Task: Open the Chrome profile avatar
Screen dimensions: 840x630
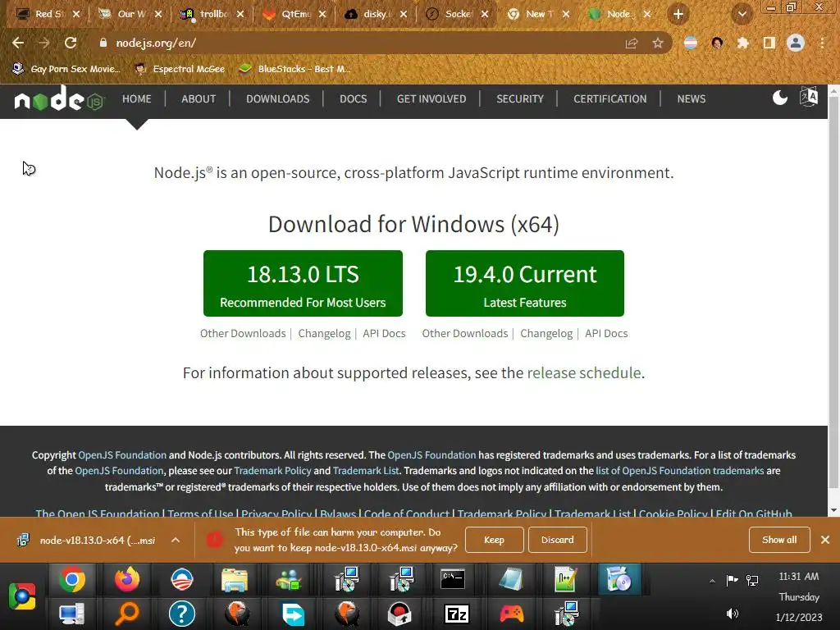Action: (x=796, y=43)
